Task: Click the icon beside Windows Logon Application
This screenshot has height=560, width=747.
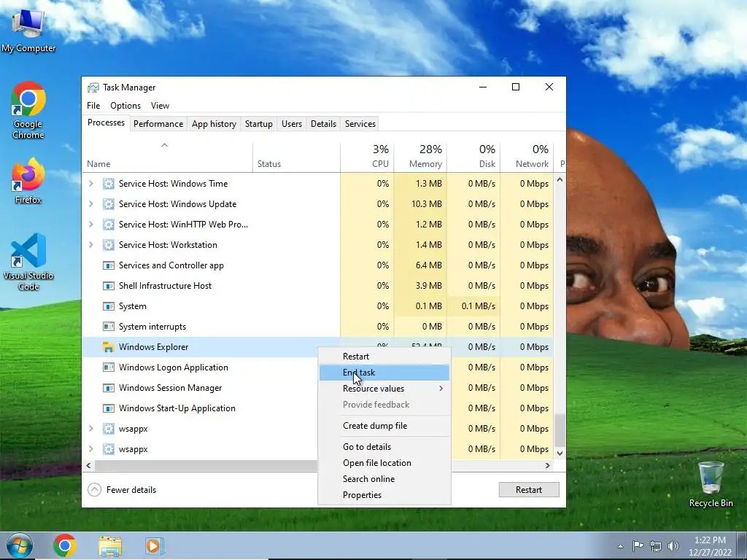Action: click(x=108, y=367)
